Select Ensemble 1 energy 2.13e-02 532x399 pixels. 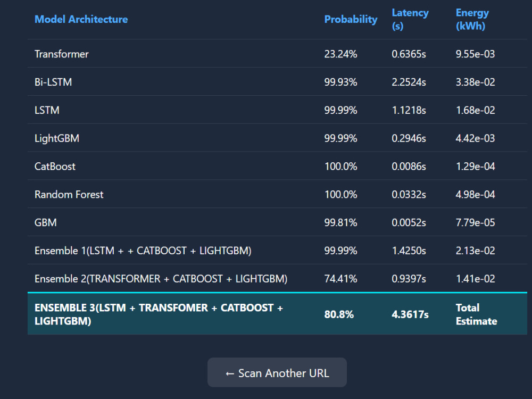(x=475, y=251)
